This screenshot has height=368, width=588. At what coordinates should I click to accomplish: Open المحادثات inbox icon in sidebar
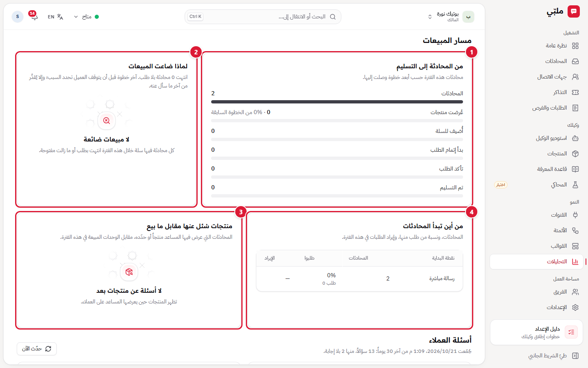point(575,61)
